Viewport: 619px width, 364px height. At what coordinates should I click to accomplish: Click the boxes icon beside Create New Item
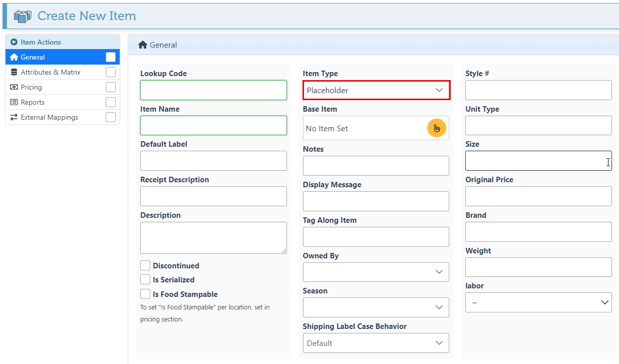tap(23, 16)
